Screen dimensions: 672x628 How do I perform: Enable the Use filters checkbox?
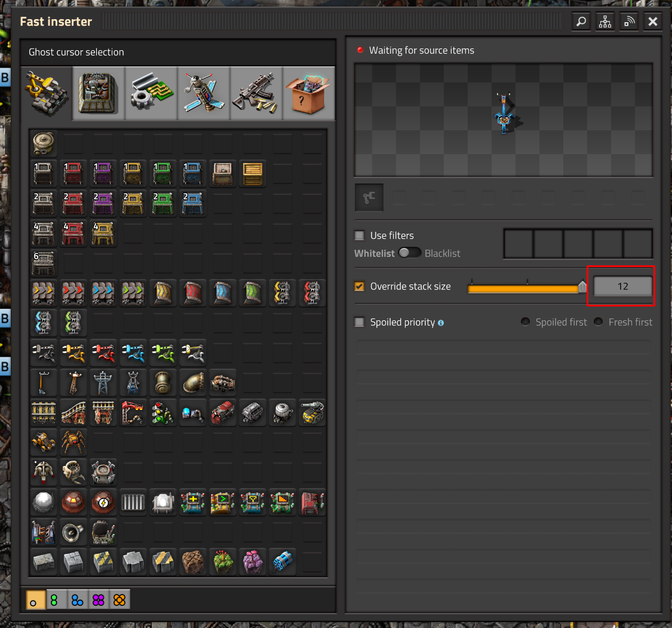click(x=359, y=235)
